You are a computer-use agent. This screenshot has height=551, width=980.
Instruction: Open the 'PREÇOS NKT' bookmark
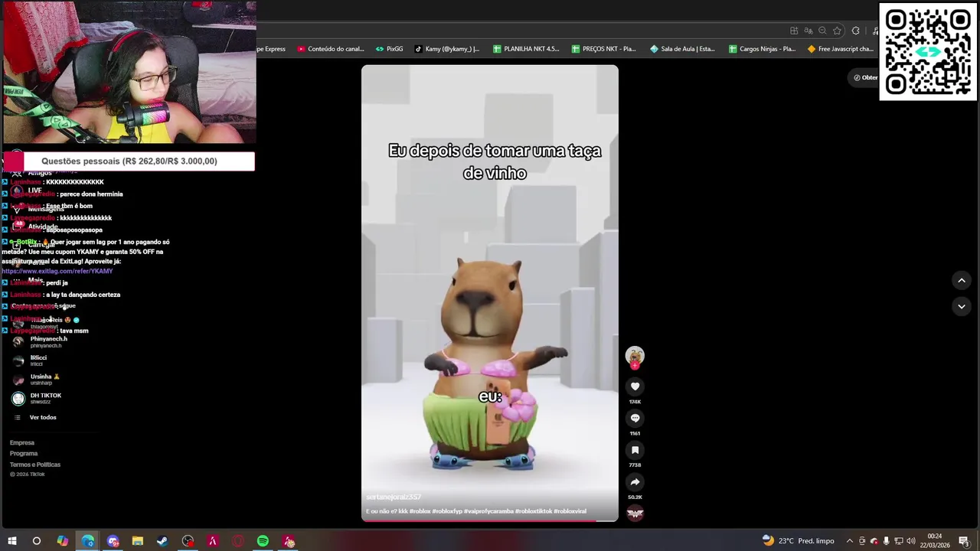pos(604,49)
